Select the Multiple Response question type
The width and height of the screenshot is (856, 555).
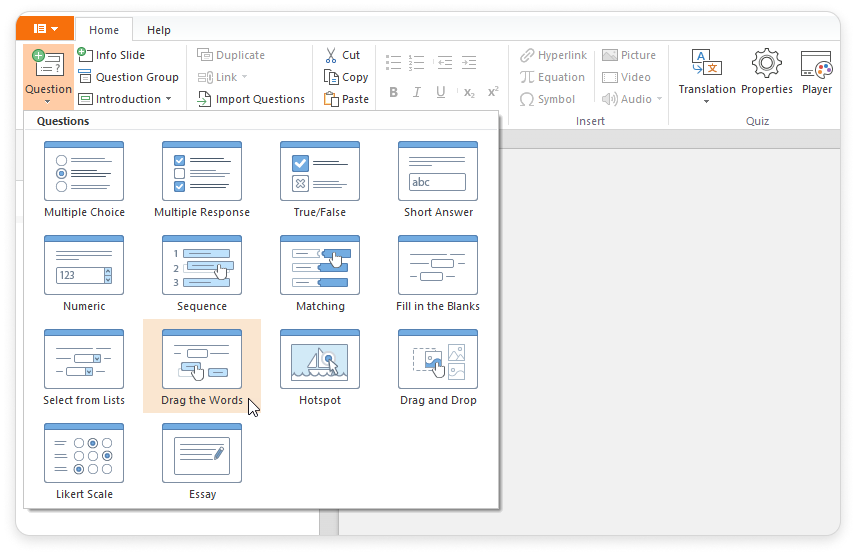point(202,179)
